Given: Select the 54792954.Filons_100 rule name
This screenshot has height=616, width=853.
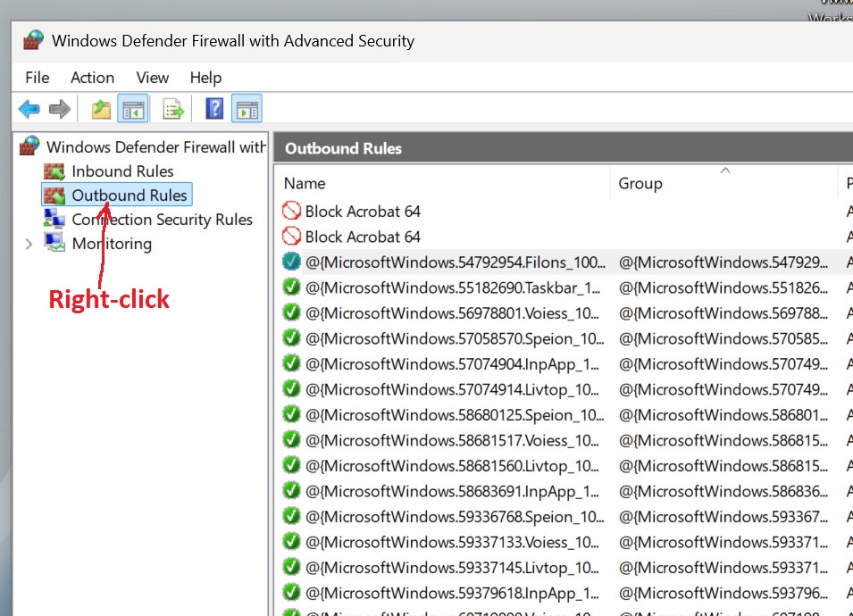Looking at the screenshot, I should 456,262.
